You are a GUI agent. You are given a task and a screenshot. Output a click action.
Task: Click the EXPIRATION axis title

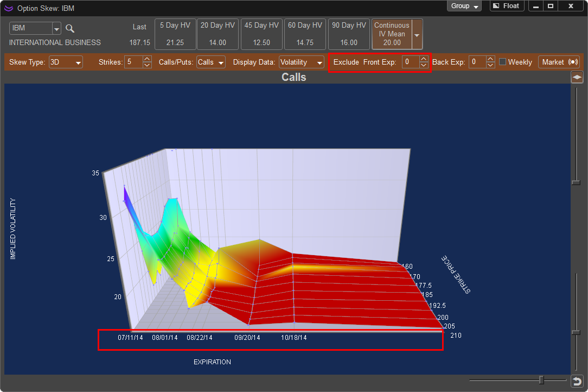(212, 362)
